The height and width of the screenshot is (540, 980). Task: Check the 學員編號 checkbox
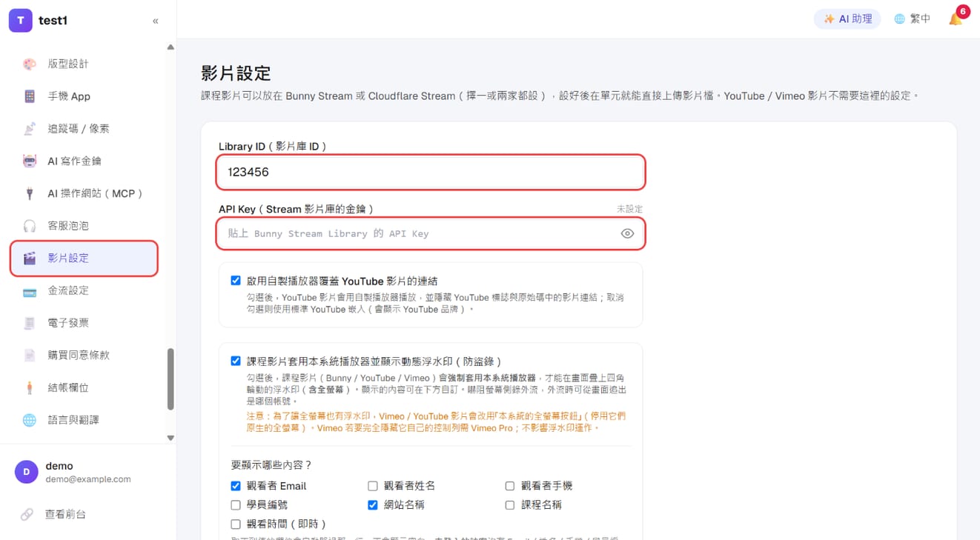pyautogui.click(x=236, y=505)
